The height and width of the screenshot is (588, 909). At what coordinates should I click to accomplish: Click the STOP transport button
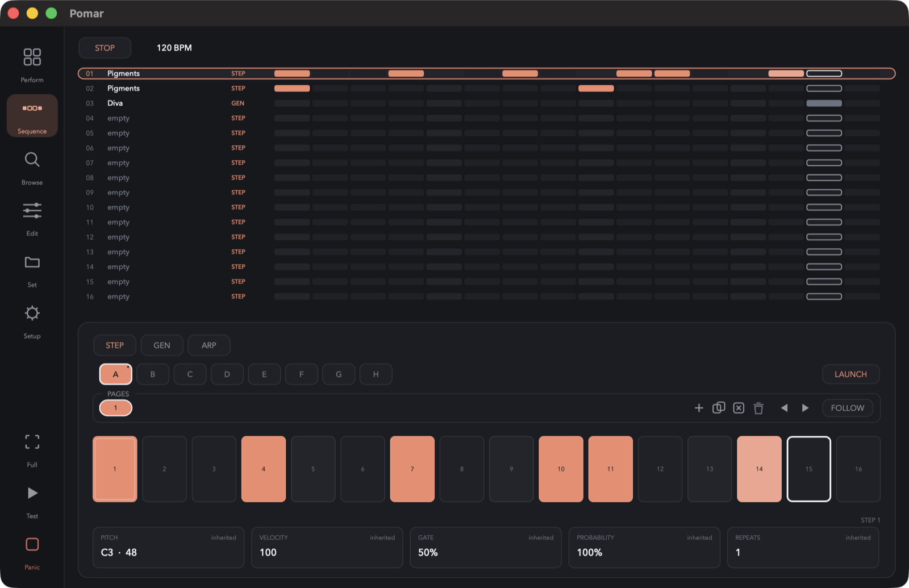pyautogui.click(x=105, y=48)
